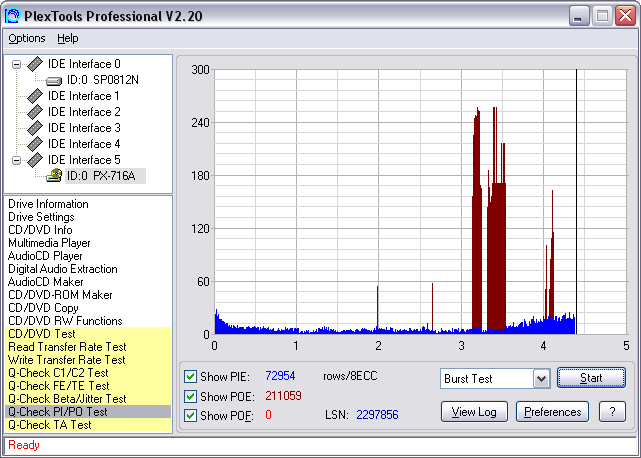Open AudioCD Maker function

(45, 282)
